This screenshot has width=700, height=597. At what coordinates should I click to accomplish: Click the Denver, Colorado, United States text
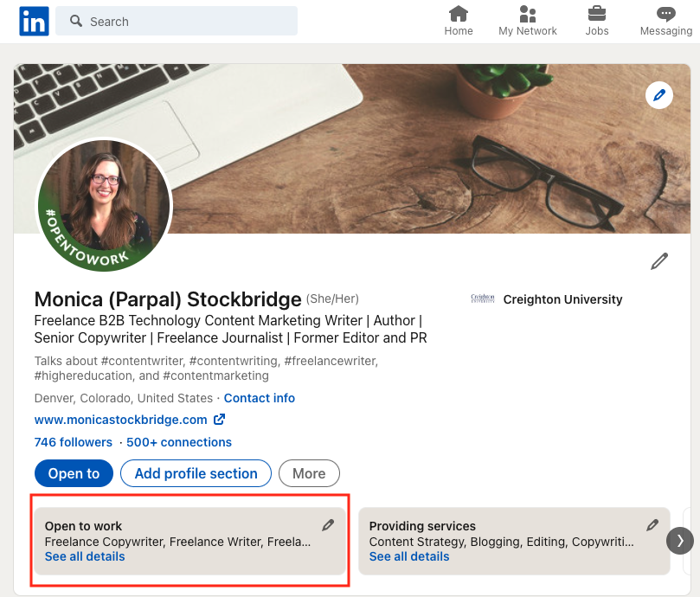(124, 398)
